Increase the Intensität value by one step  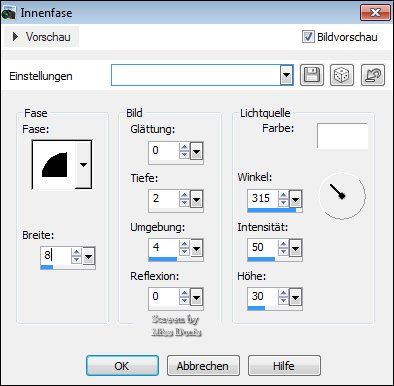pyautogui.click(x=283, y=244)
